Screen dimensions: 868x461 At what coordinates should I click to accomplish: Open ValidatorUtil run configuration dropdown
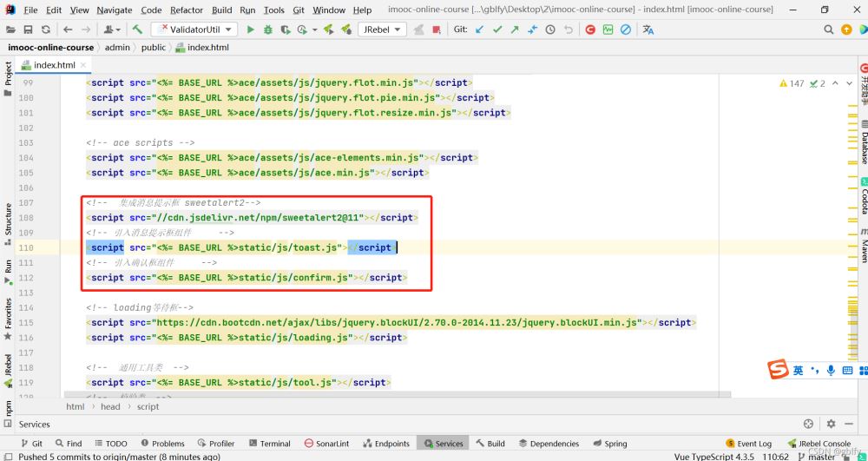pyautogui.click(x=194, y=30)
